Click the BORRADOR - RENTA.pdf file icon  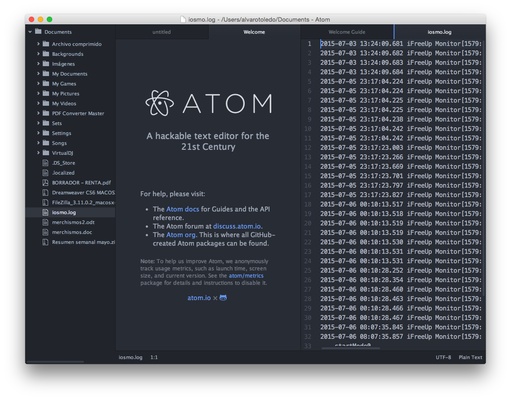(x=45, y=183)
